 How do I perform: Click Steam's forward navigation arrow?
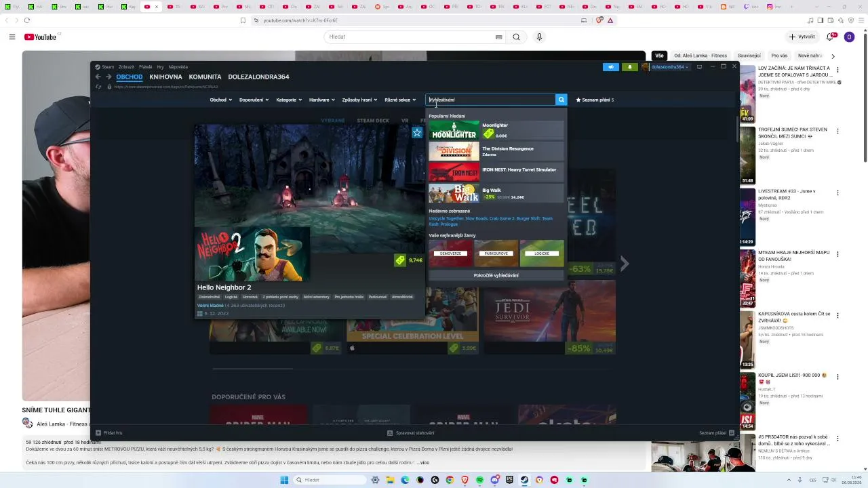click(x=108, y=77)
